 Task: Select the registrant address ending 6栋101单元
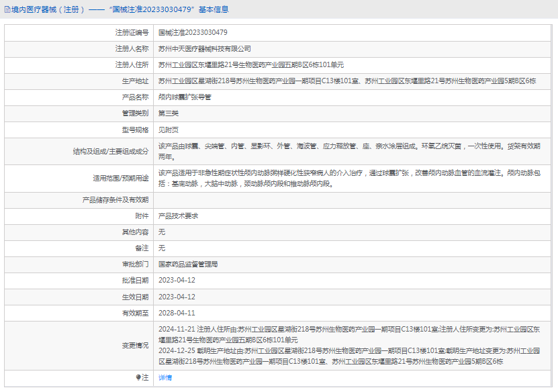(x=251, y=64)
